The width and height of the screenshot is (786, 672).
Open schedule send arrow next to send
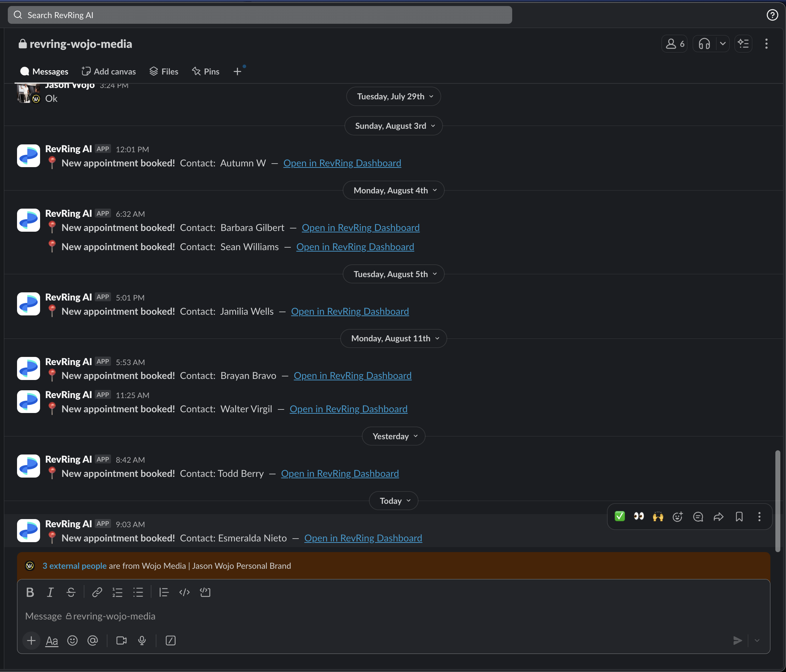point(757,640)
